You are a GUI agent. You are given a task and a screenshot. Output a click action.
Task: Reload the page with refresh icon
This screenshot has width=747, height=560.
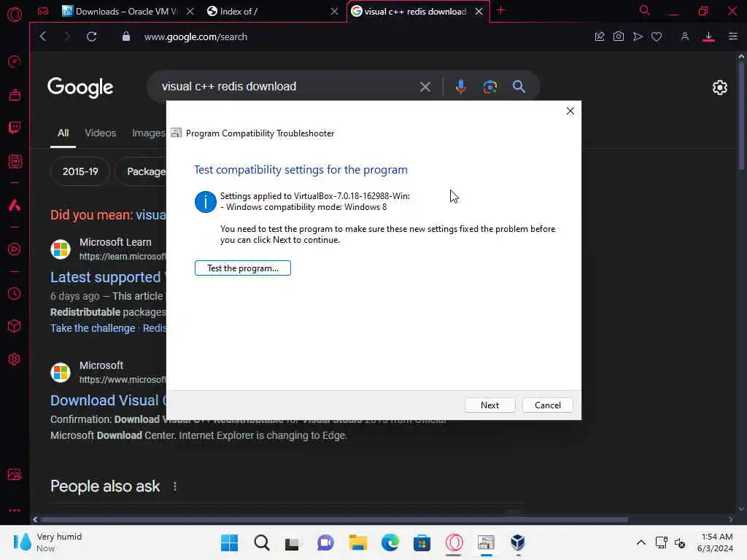tap(91, 36)
